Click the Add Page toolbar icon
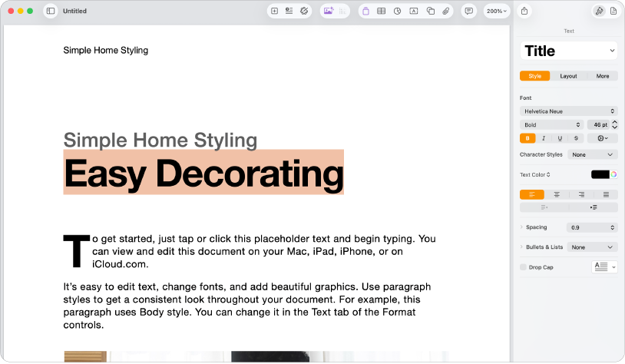Image resolution: width=625 pixels, height=364 pixels. point(274,12)
